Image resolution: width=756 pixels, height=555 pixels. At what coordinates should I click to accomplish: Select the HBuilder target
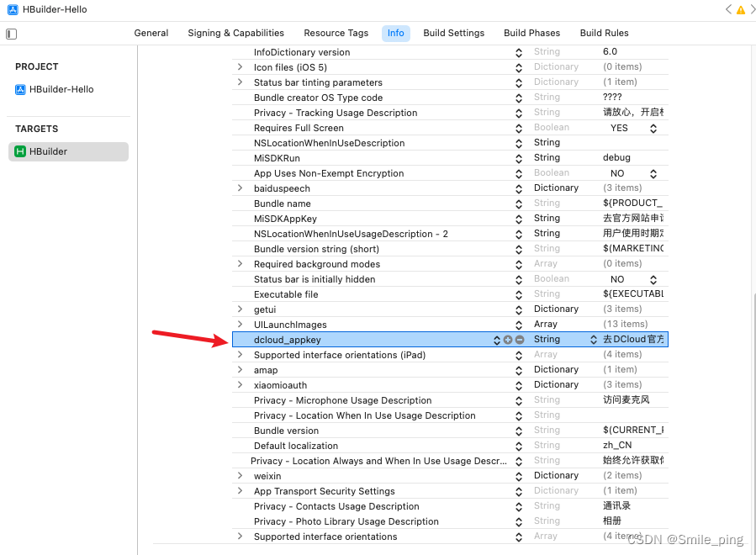tap(68, 151)
